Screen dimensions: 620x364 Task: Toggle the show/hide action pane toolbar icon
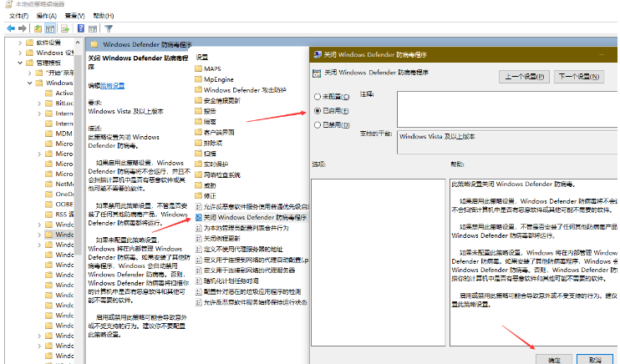[93, 28]
